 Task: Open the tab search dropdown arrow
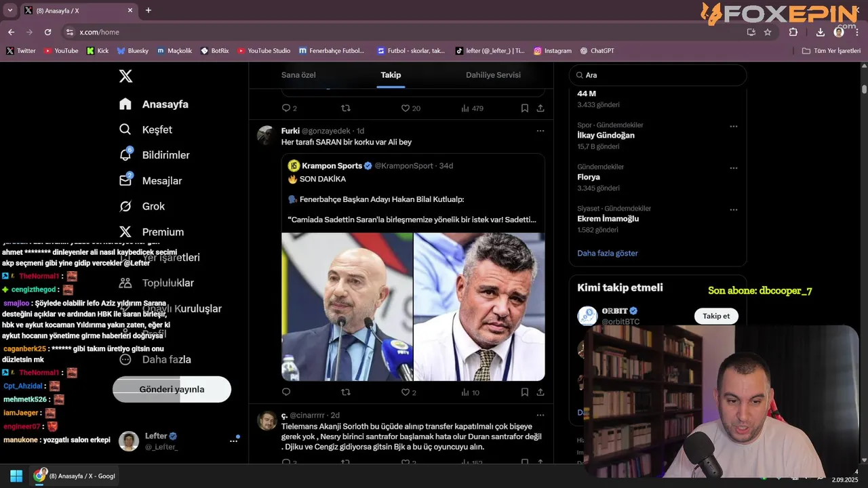9,10
